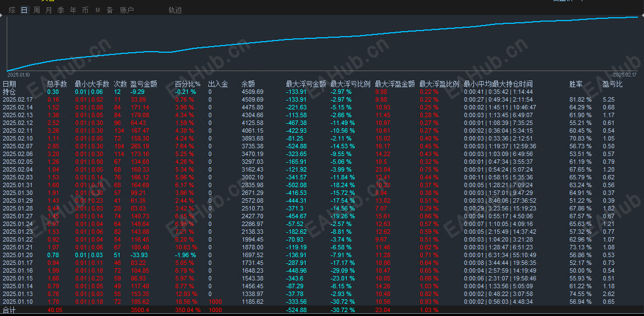This screenshot has height=316, width=644.
Task: Open the 周 weekly tab
Action: (x=37, y=10)
